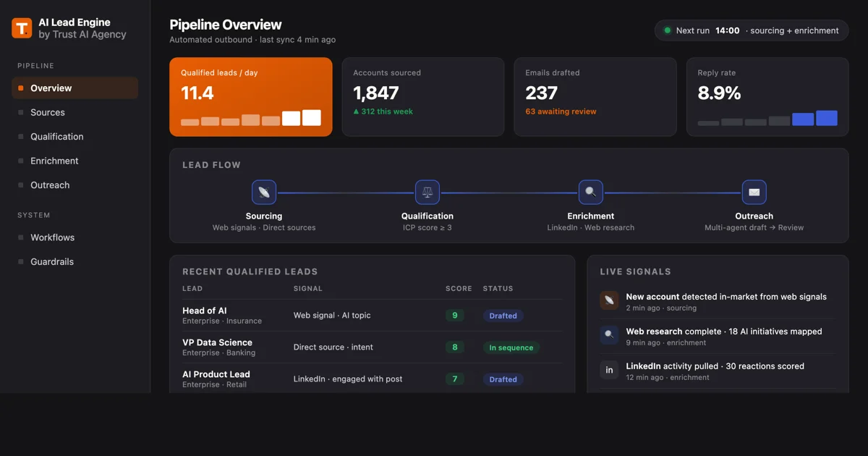Click the In sequence status badge
Screen dimensions: 868x456
pyautogui.click(x=511, y=347)
